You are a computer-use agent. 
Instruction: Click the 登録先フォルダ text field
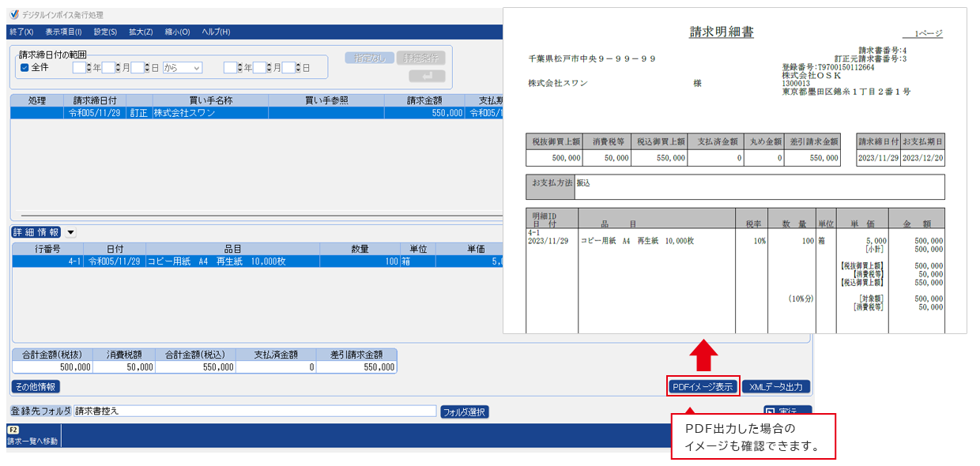click(254, 411)
